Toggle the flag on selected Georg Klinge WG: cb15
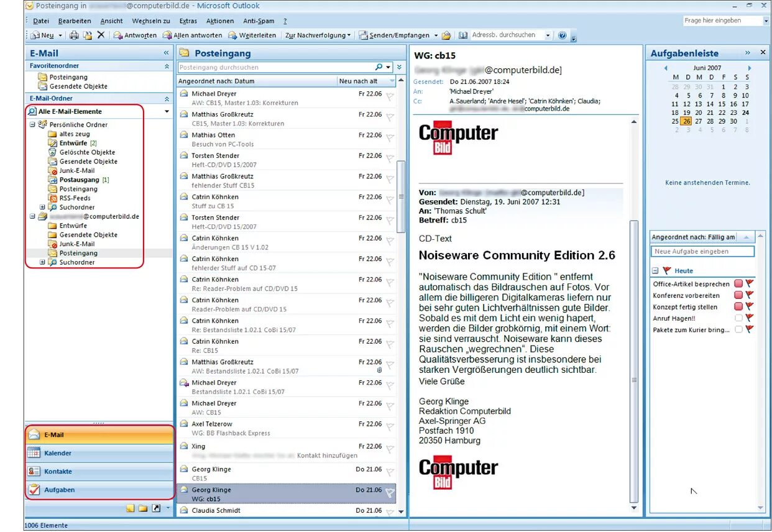 (x=390, y=493)
